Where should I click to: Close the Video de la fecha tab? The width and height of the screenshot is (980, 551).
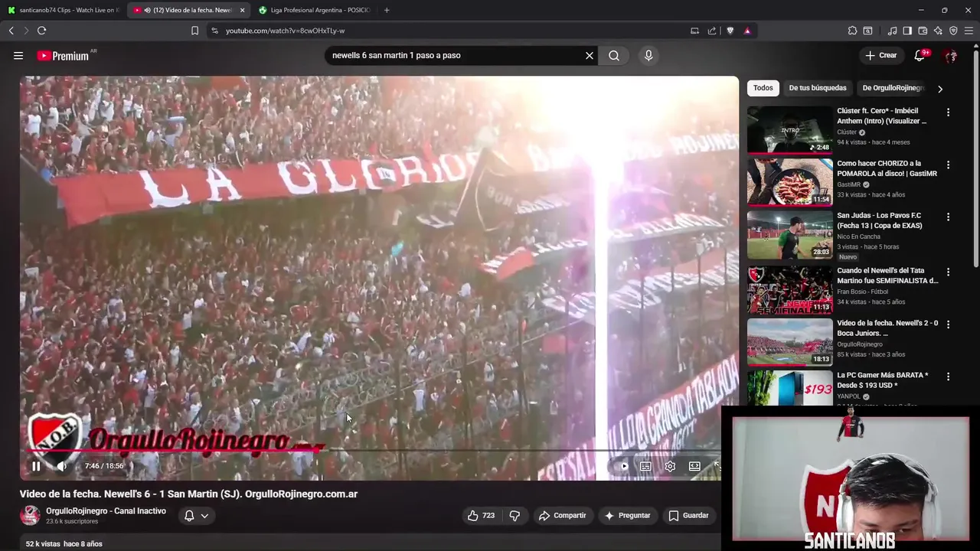pos(242,10)
